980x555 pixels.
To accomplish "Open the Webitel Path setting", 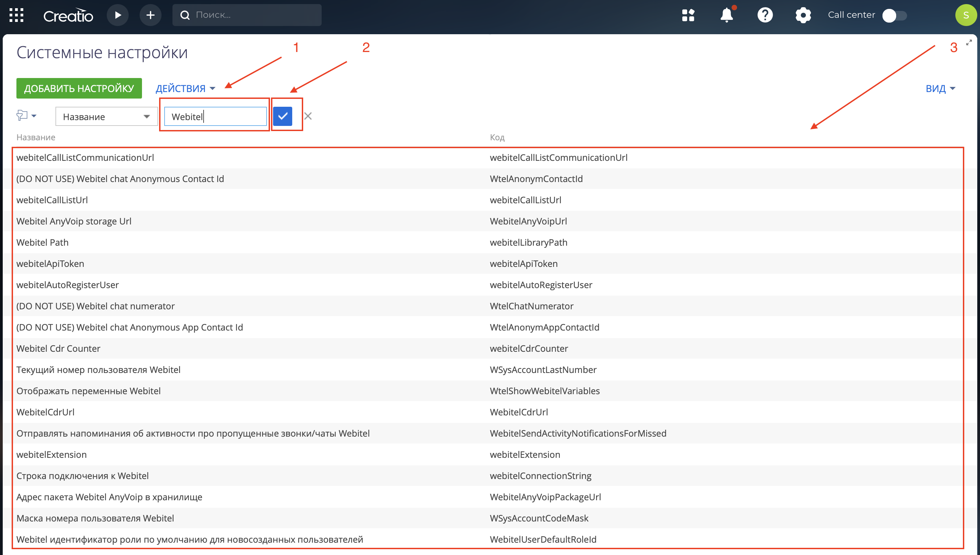I will tap(42, 243).
